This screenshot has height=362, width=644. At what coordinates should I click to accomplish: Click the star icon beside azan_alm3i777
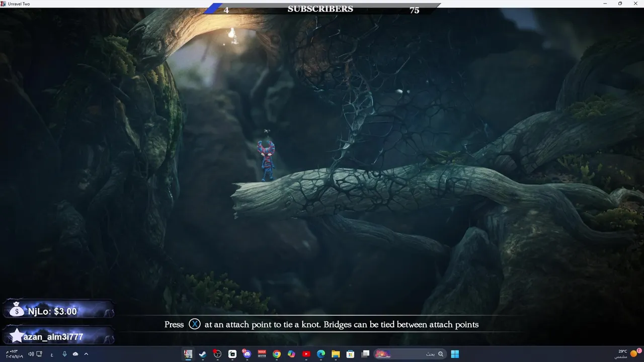[x=17, y=336]
